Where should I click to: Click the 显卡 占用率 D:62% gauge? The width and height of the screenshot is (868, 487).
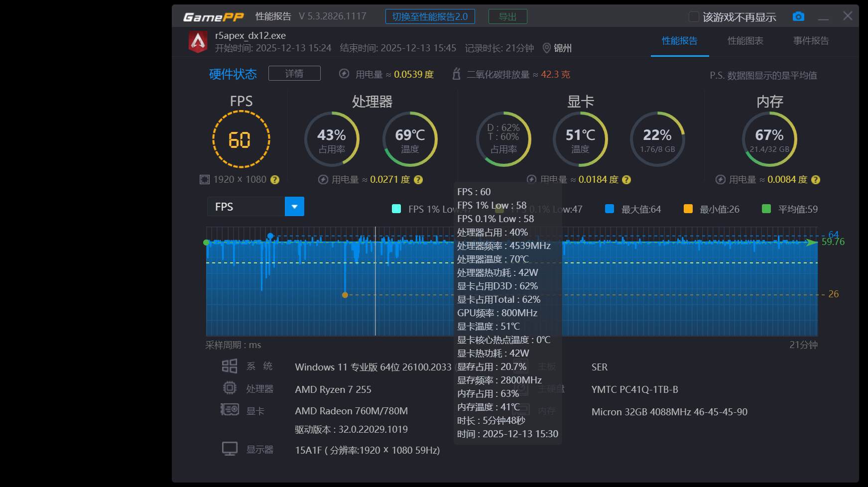(x=503, y=139)
